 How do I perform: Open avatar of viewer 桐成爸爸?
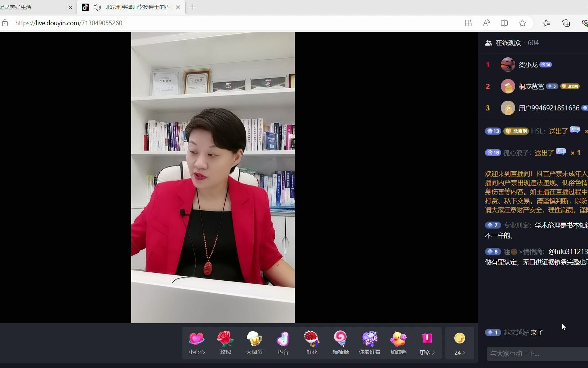click(x=508, y=86)
